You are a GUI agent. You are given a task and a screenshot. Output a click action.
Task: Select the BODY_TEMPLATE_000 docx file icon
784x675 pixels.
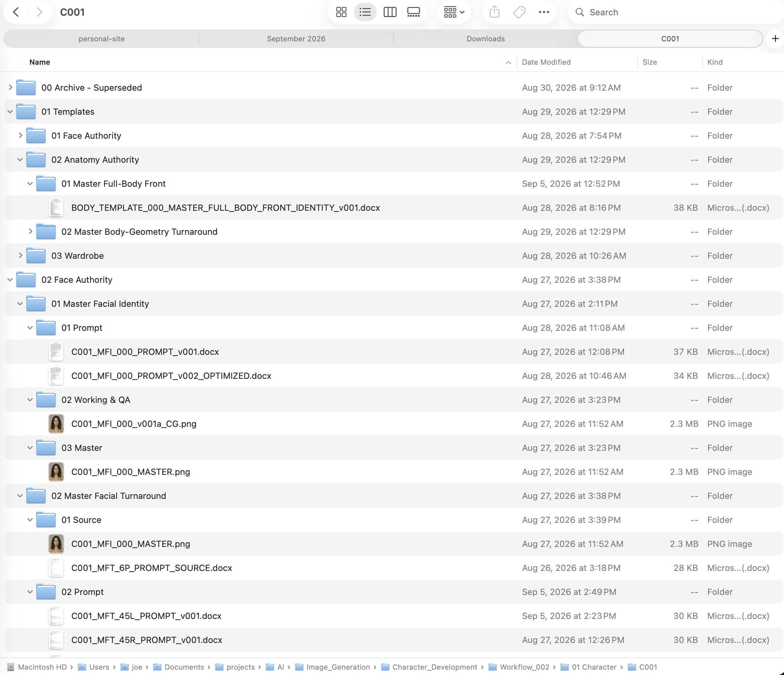[56, 207]
